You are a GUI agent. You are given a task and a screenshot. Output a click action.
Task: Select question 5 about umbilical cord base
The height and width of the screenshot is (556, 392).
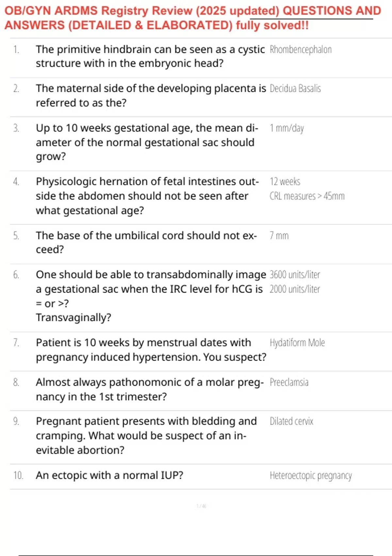coord(146,242)
